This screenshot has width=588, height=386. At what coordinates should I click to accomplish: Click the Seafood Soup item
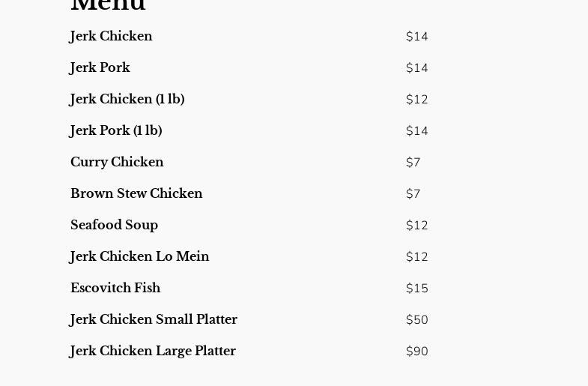pos(114,226)
